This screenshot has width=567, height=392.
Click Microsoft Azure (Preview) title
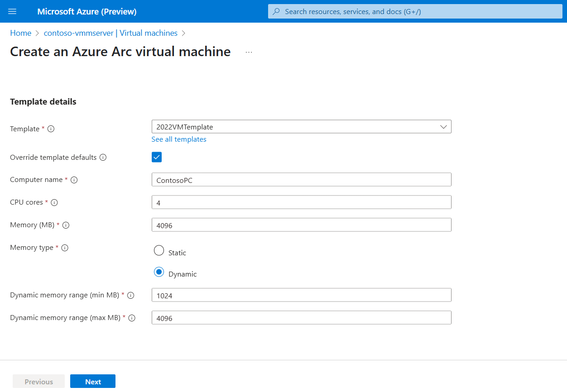click(87, 11)
